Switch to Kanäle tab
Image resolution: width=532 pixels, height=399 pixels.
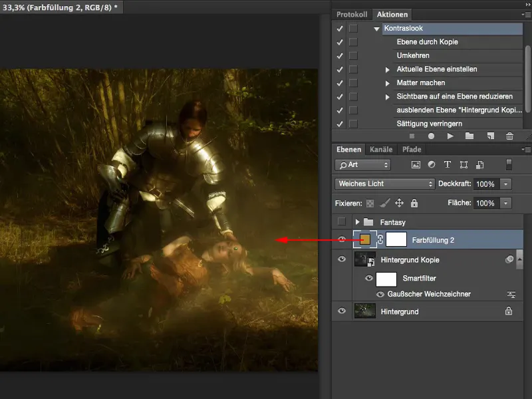pyautogui.click(x=381, y=149)
